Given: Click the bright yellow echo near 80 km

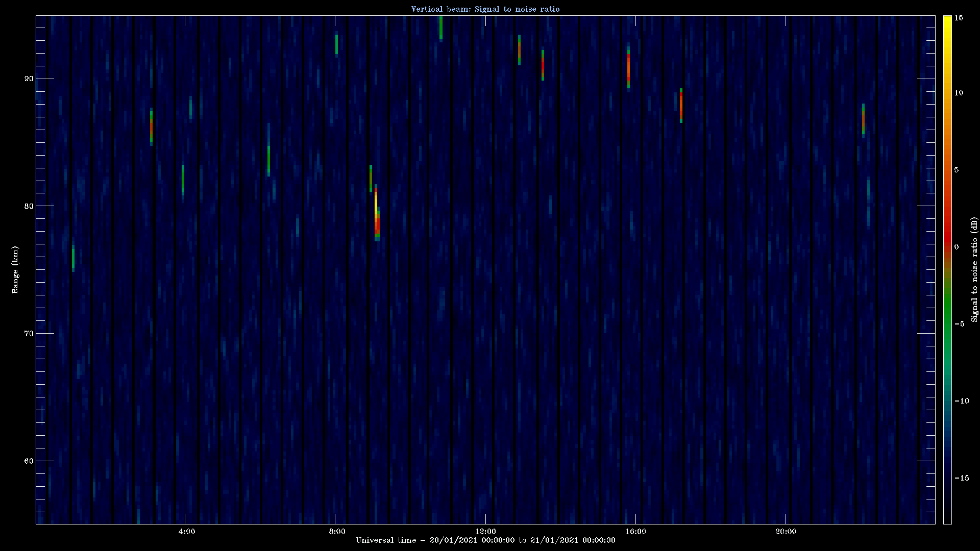Looking at the screenshot, I should click(376, 206).
